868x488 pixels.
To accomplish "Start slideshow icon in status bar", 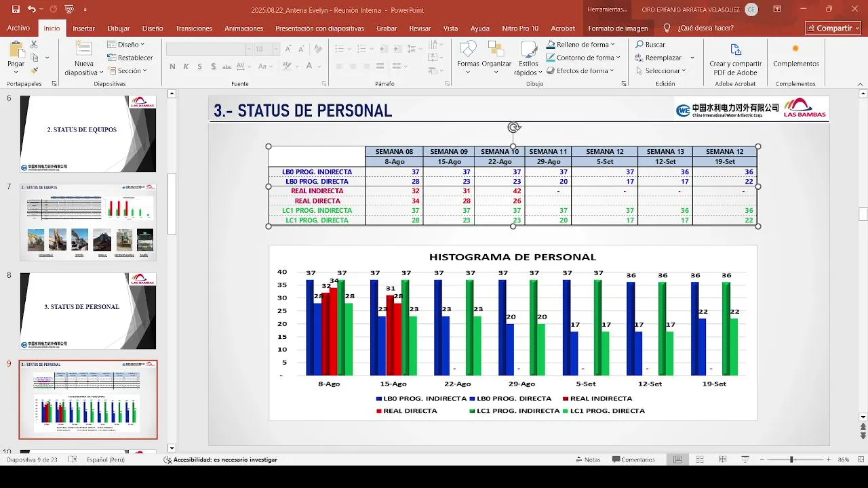I will (745, 460).
